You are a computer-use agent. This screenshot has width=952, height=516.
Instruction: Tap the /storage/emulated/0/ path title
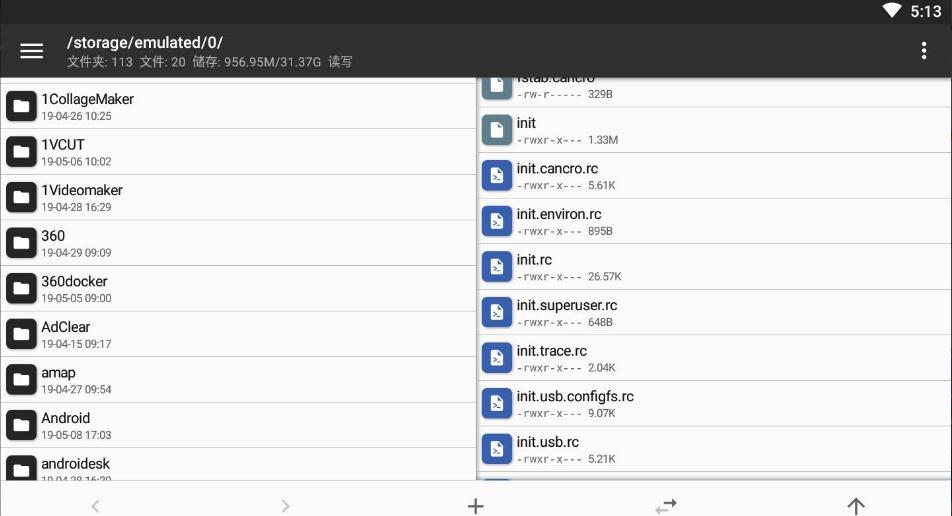coord(145,43)
